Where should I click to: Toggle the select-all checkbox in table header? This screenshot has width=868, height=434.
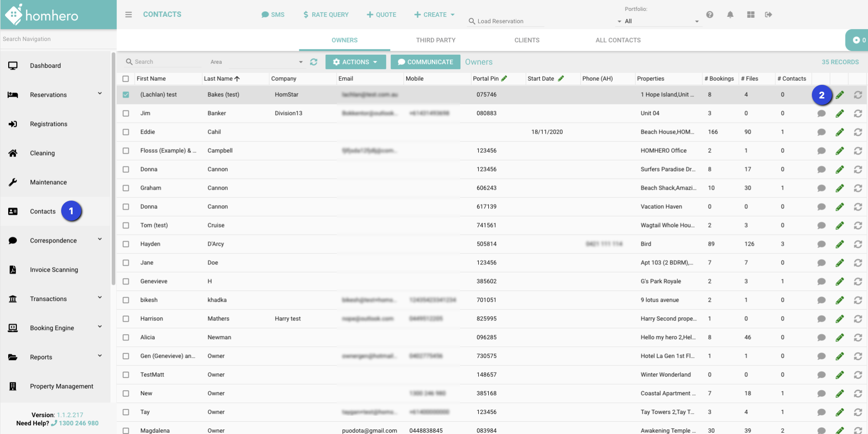(126, 79)
